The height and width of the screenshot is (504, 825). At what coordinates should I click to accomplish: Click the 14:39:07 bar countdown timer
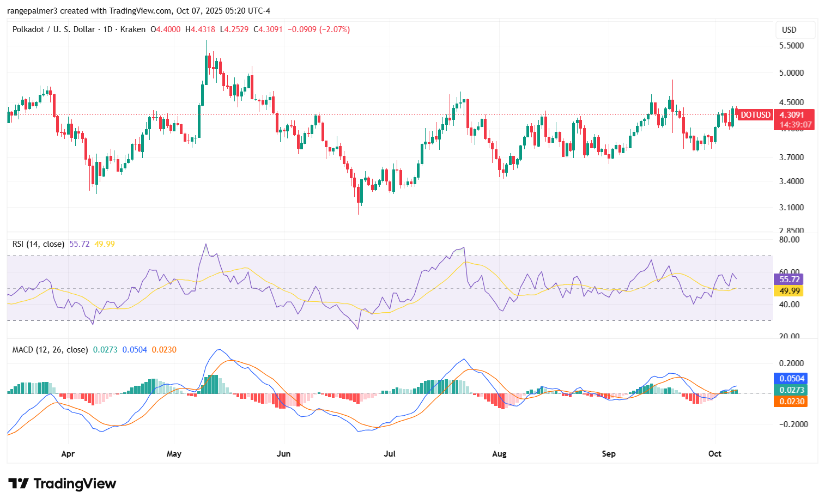[795, 125]
